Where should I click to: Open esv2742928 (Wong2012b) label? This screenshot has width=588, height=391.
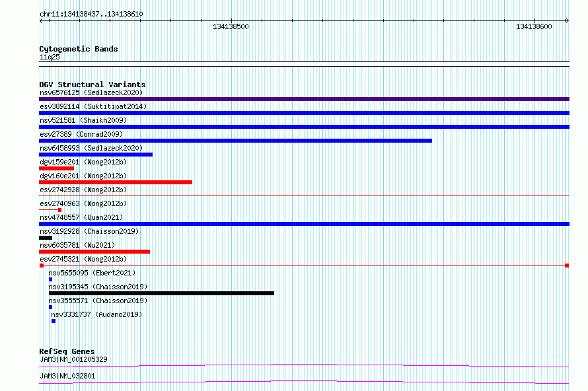(83, 190)
